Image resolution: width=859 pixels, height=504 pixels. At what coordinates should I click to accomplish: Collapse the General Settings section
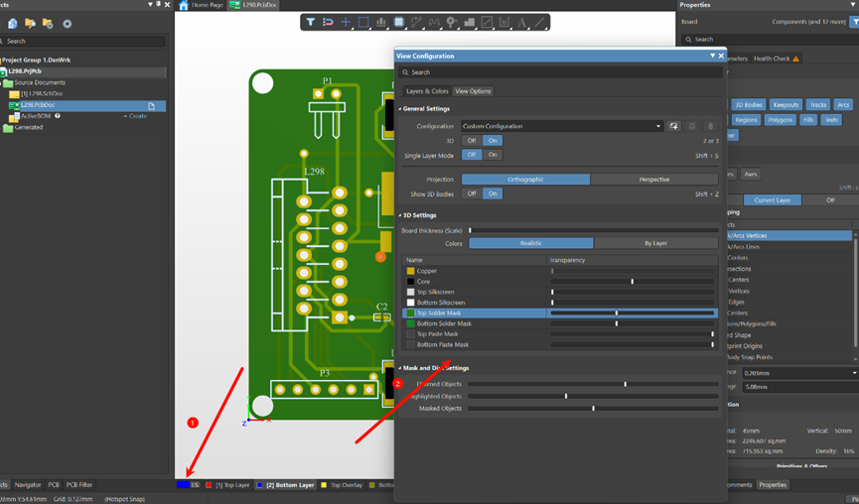tap(400, 109)
